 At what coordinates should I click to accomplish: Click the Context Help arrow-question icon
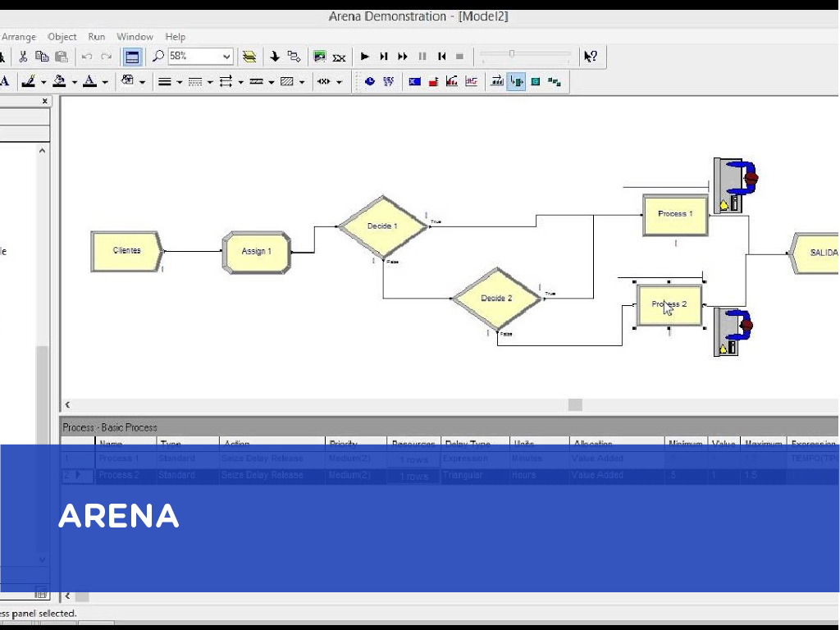[590, 57]
